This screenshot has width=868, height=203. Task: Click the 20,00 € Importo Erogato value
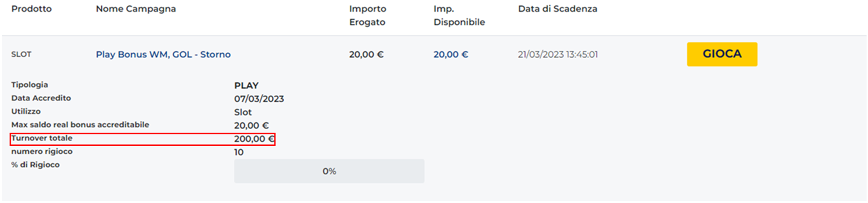pyautogui.click(x=366, y=55)
